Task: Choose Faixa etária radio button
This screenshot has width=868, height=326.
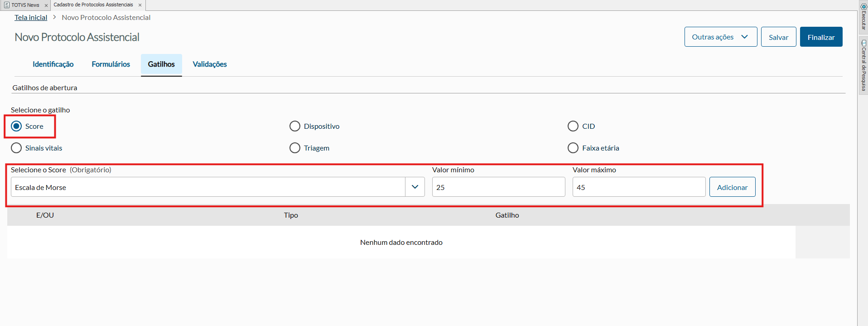Action: pos(573,148)
